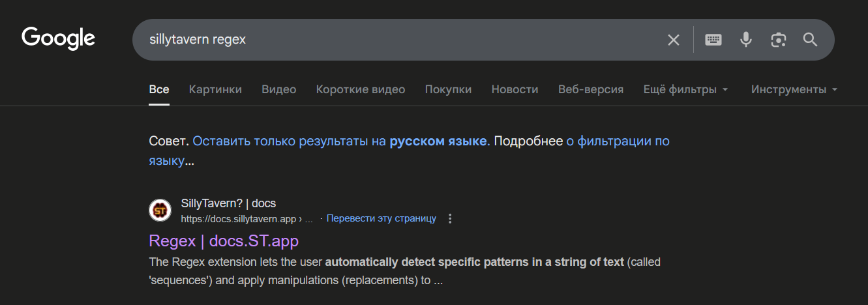Image resolution: width=868 pixels, height=305 pixels.
Task: Open the on-screen keyboard icon
Action: point(713,40)
